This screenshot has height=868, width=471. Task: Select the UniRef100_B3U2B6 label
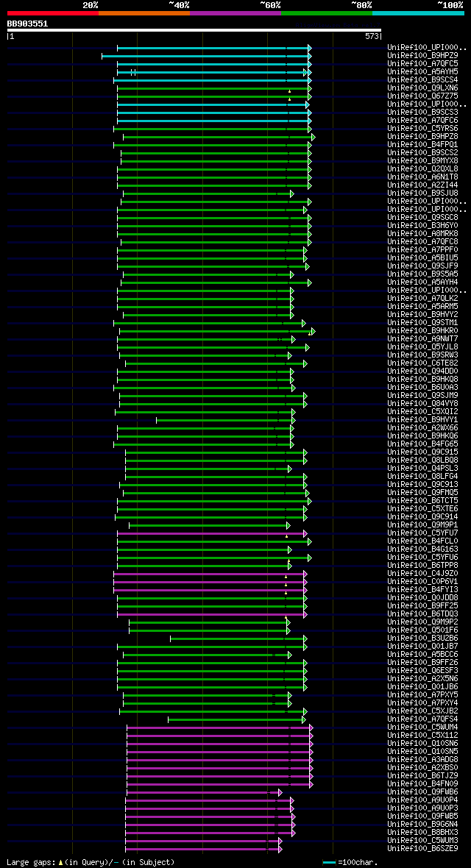(x=422, y=638)
